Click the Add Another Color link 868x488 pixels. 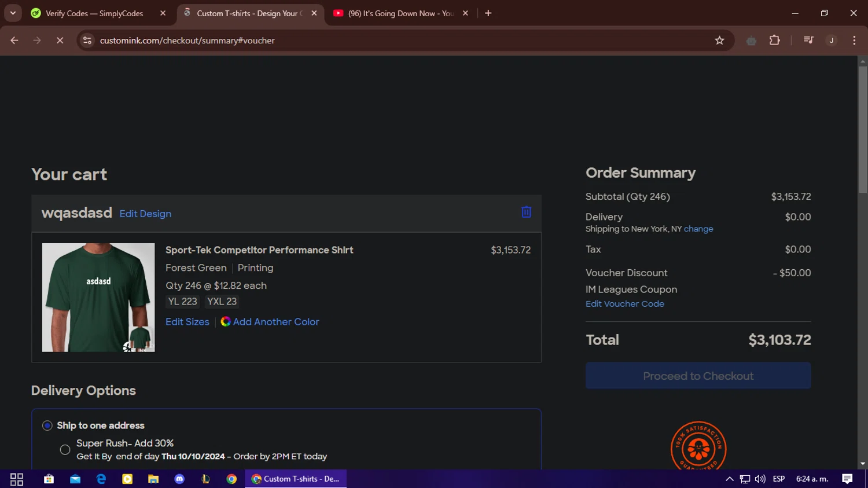pos(276,321)
